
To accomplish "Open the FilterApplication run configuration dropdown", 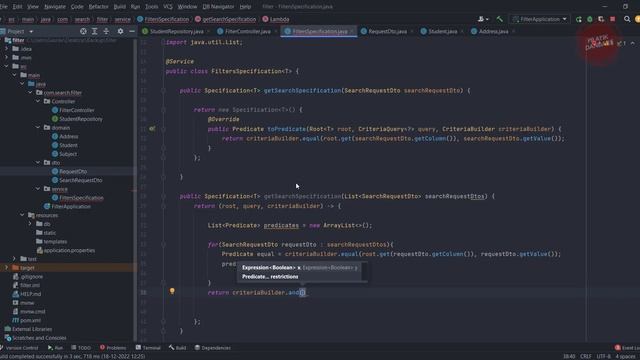I will (540, 19).
